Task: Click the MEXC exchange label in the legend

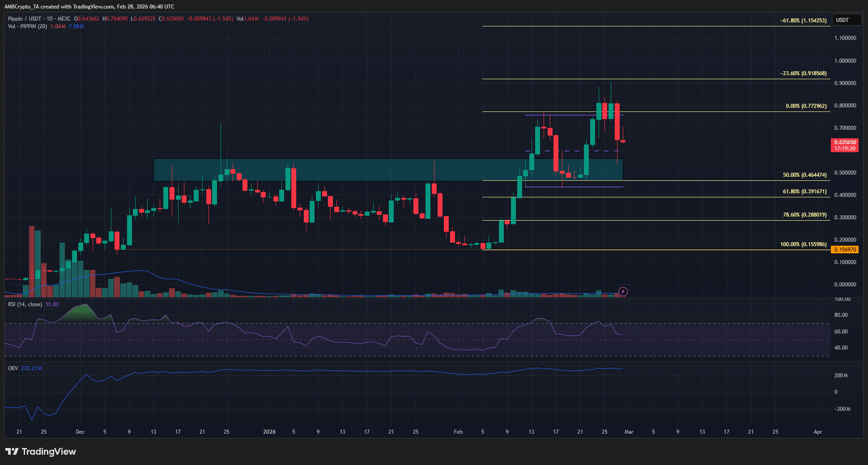Action: tap(65, 19)
